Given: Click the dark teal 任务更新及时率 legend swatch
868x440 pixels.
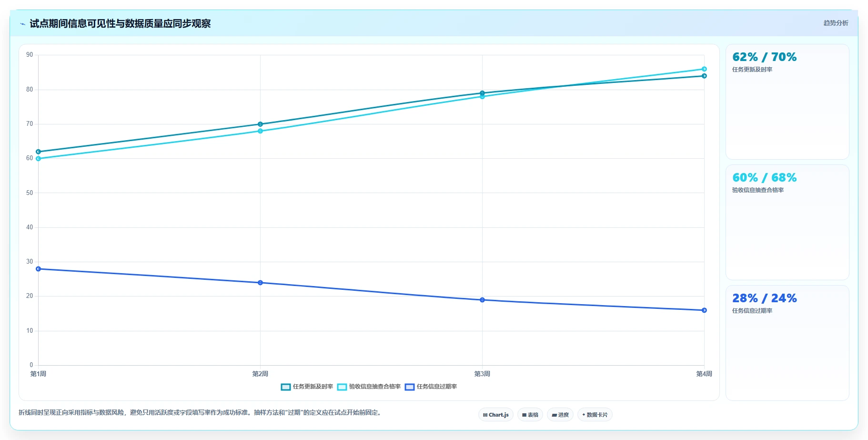Looking at the screenshot, I should click(x=286, y=387).
